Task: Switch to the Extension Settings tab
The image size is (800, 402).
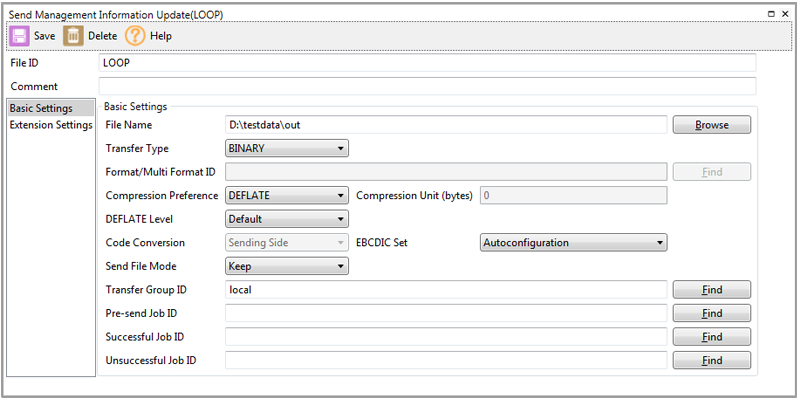Action: coord(50,125)
